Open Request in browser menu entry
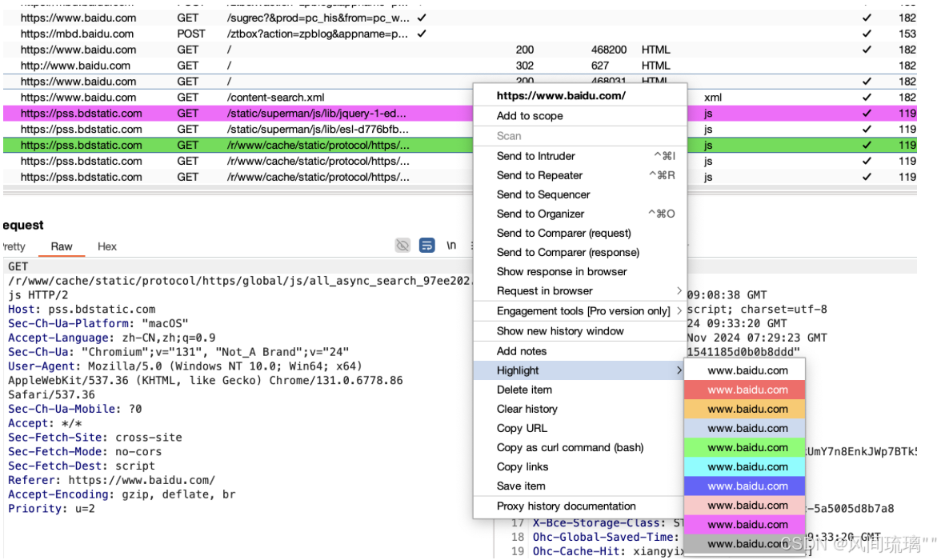 pyautogui.click(x=580, y=290)
